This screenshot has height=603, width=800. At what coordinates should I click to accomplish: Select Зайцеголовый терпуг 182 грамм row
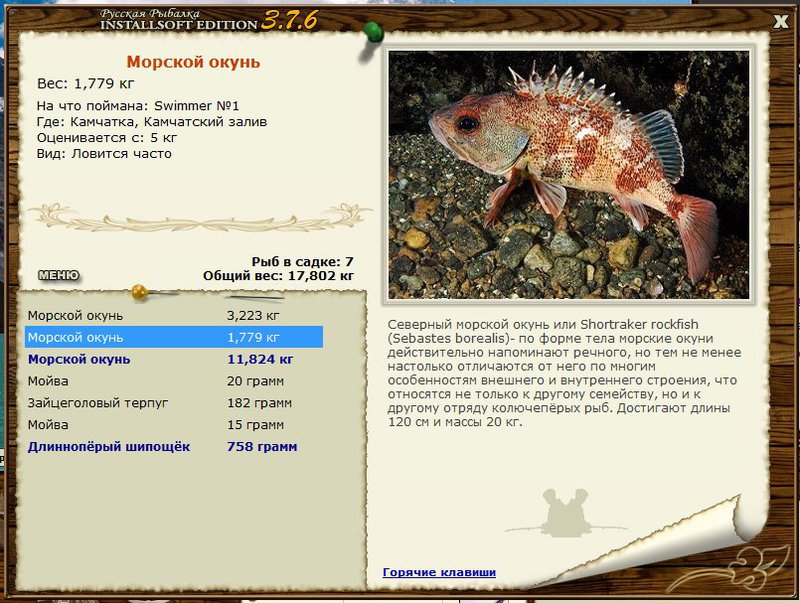pos(174,403)
